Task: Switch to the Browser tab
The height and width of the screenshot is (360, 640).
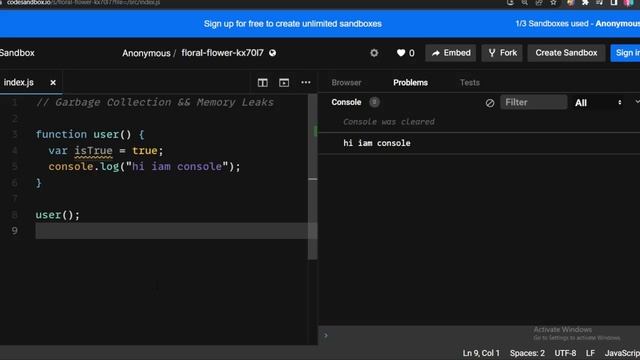Action: point(346,82)
